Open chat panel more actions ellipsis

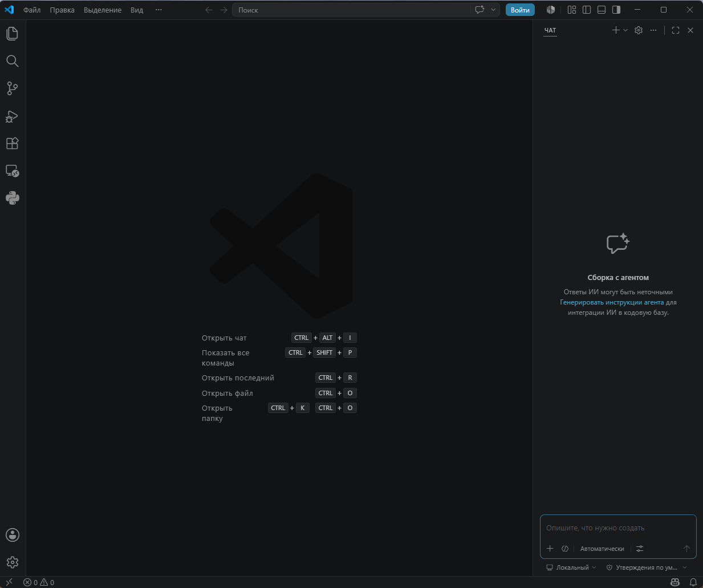[653, 30]
